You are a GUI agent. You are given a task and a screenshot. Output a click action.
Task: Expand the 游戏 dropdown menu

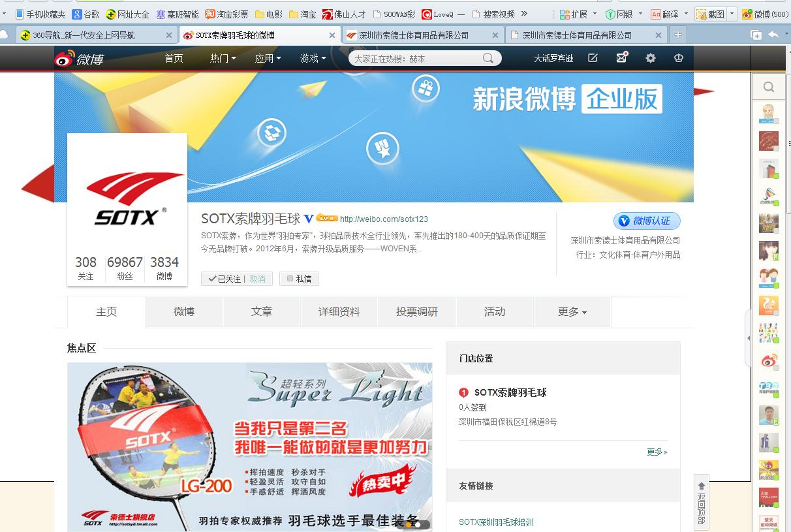[313, 58]
